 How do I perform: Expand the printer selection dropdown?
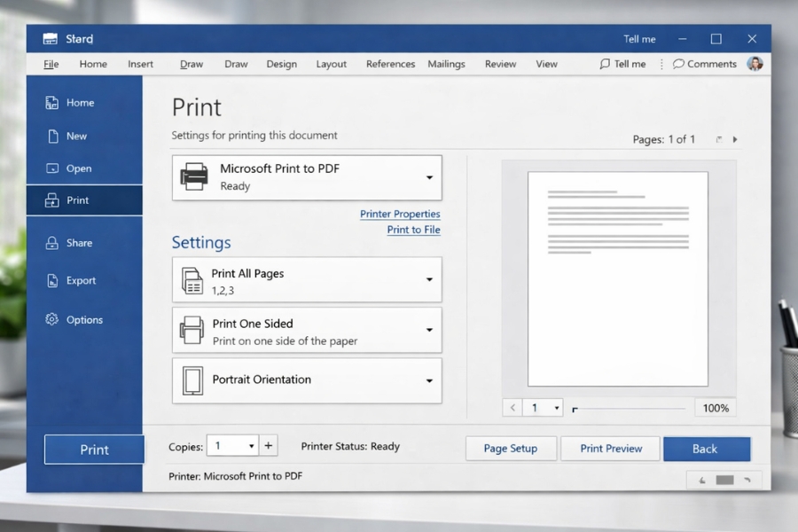428,177
